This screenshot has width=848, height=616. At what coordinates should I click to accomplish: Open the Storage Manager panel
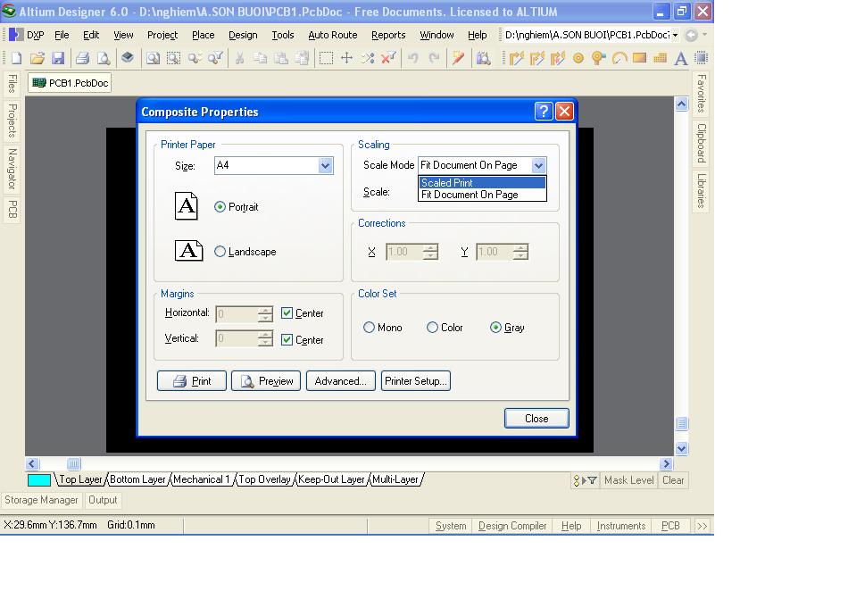pyautogui.click(x=41, y=500)
